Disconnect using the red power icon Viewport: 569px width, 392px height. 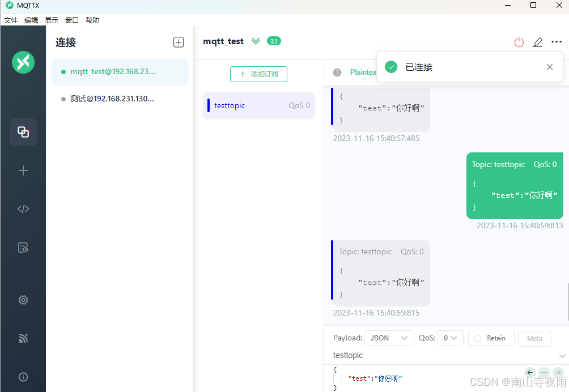tap(519, 42)
